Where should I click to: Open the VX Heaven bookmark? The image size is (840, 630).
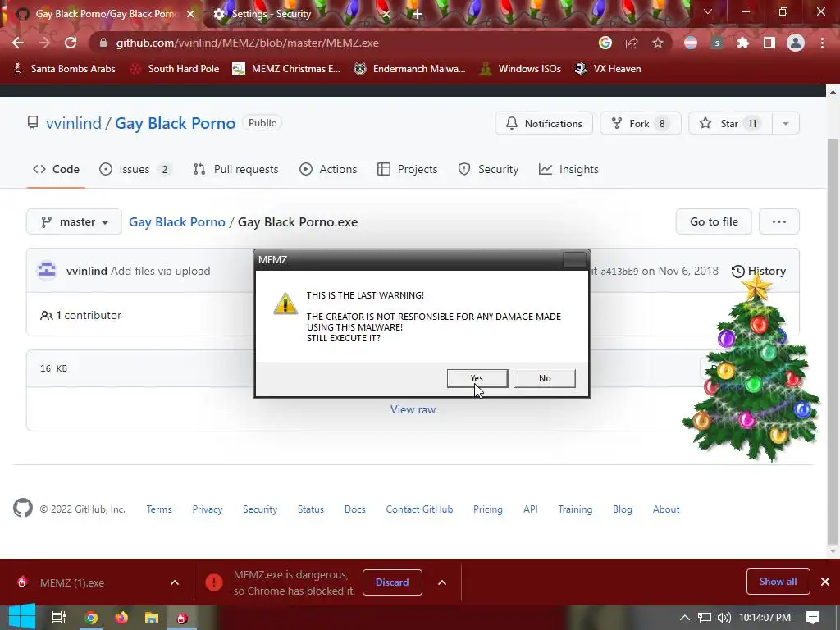608,69
